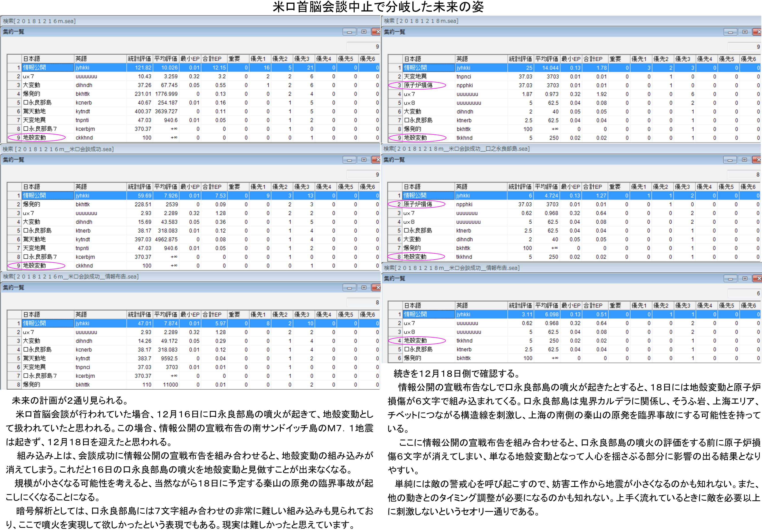Click count field showing 9 in 20181216m.sea window
The image size is (762, 532).
point(363,46)
